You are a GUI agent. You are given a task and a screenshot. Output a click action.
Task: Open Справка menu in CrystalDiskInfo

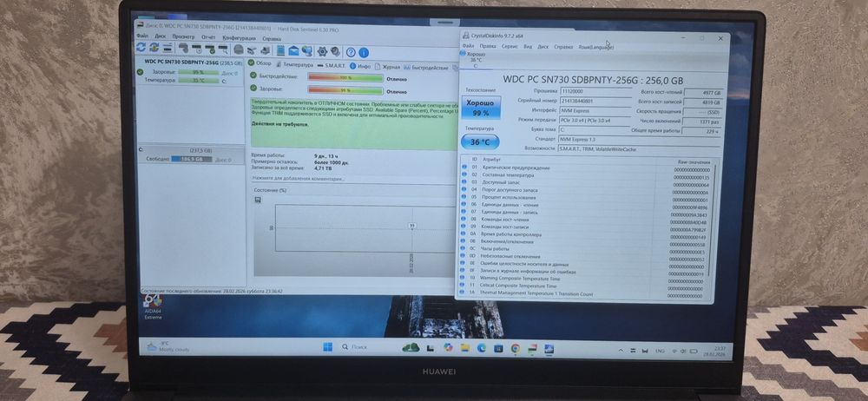point(563,47)
